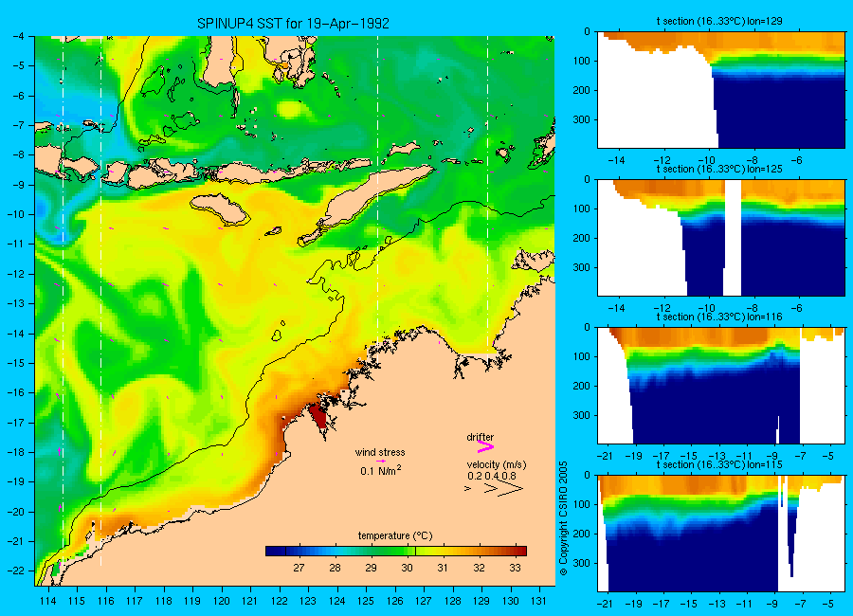This screenshot has width=853, height=616.
Task: Click longitude label "114" on map x-axis
Action: (48, 601)
